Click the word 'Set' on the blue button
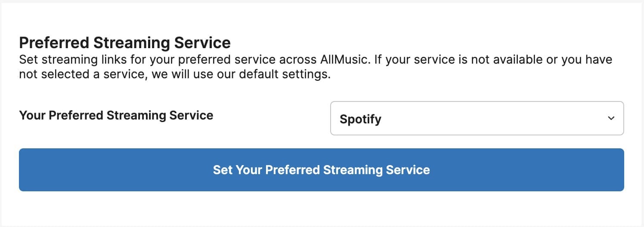The height and width of the screenshot is (227, 644). [x=223, y=170]
